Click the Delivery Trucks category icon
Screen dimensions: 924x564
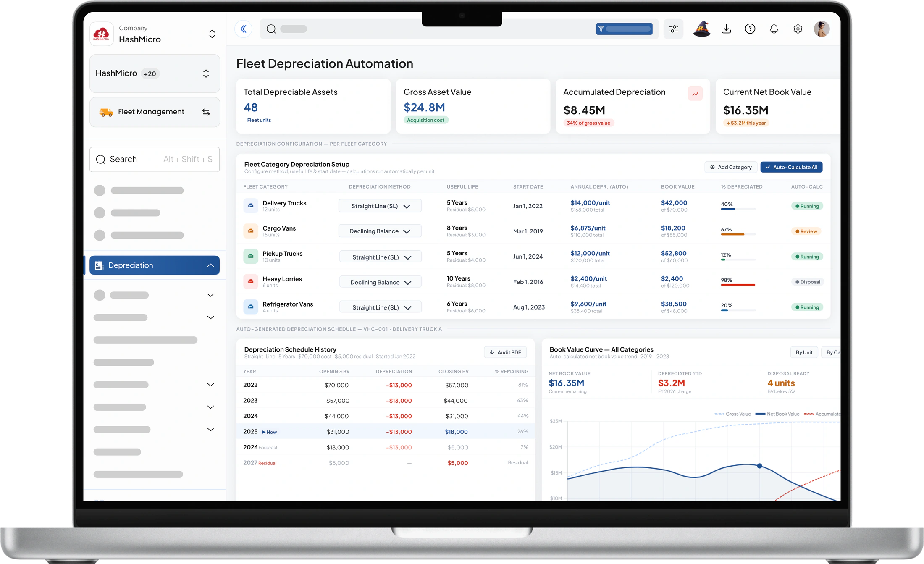click(251, 206)
